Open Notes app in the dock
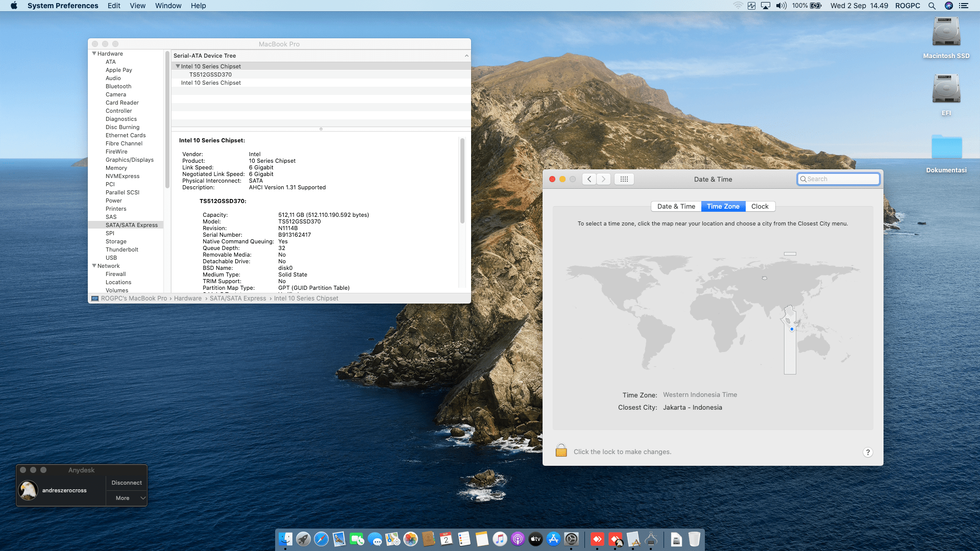 (482, 539)
